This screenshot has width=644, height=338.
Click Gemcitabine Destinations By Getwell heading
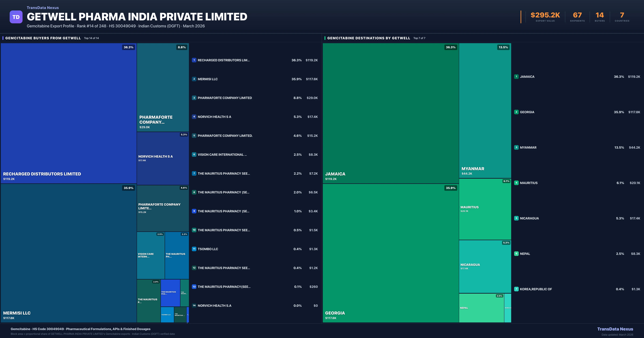[369, 38]
